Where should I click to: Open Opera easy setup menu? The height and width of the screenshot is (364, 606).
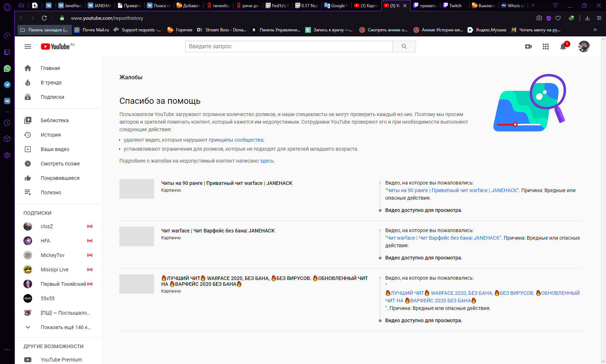[599, 18]
